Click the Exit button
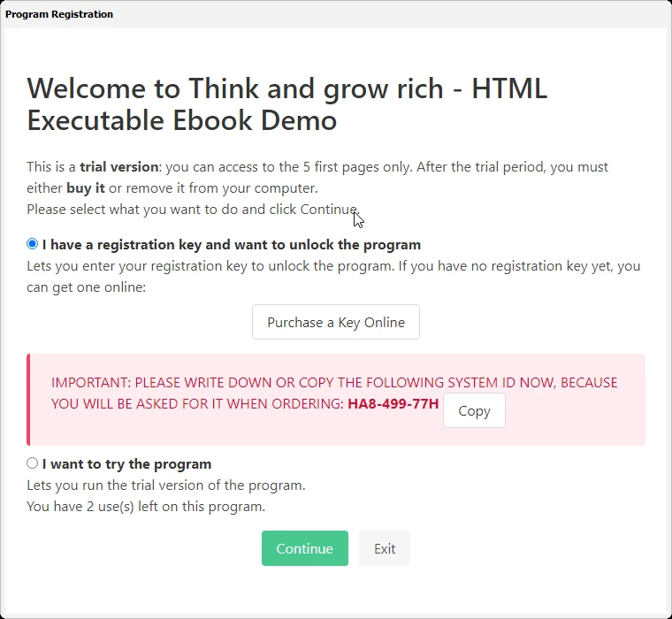672x619 pixels. click(385, 548)
